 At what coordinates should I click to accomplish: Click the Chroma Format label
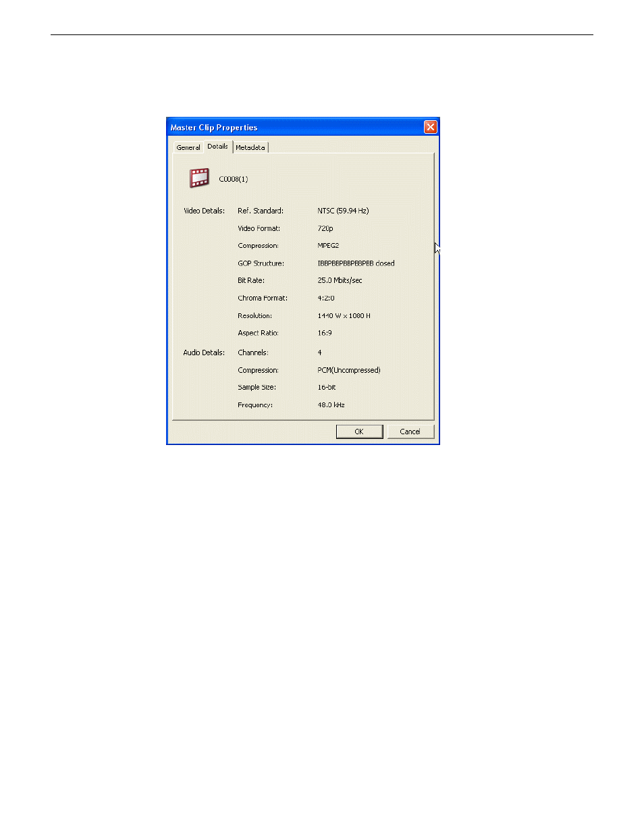coord(263,298)
